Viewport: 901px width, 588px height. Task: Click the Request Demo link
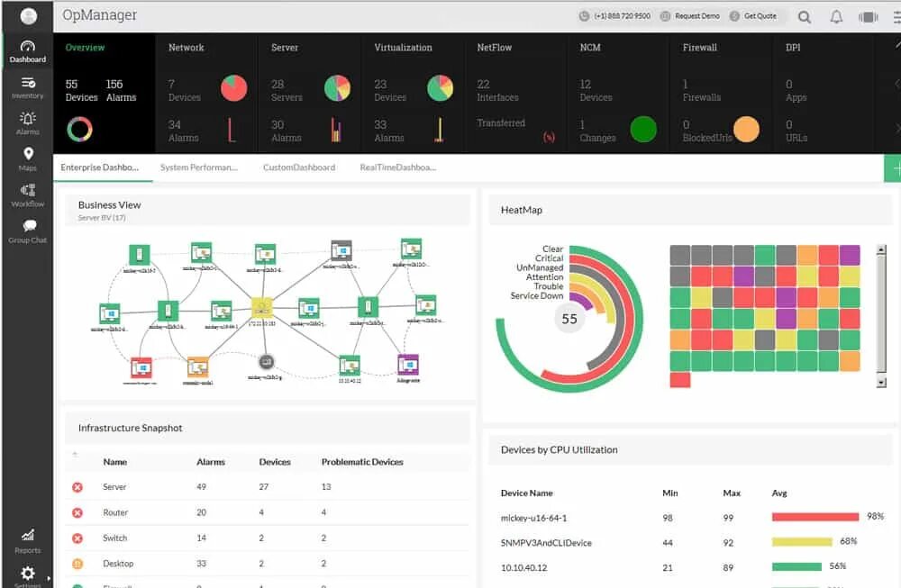click(690, 16)
